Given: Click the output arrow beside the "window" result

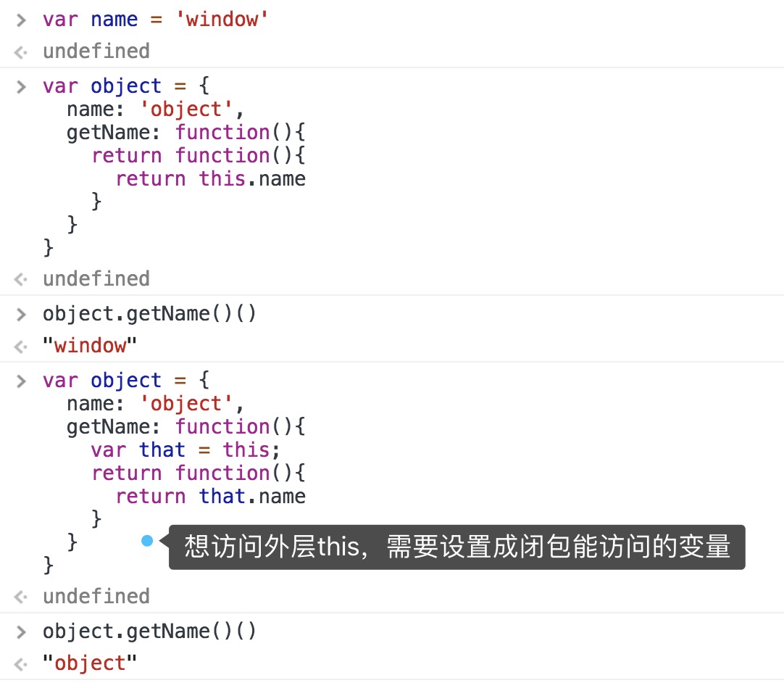Looking at the screenshot, I should coord(22,346).
